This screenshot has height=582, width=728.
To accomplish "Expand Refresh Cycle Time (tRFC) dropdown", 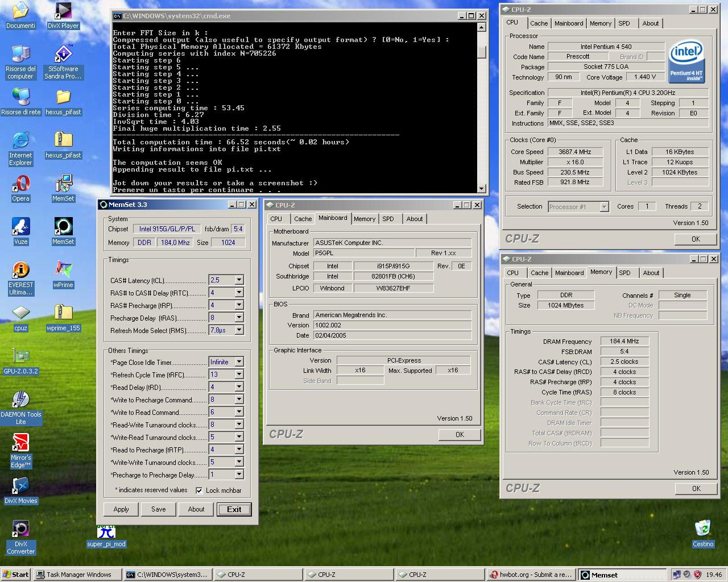I will tap(239, 374).
